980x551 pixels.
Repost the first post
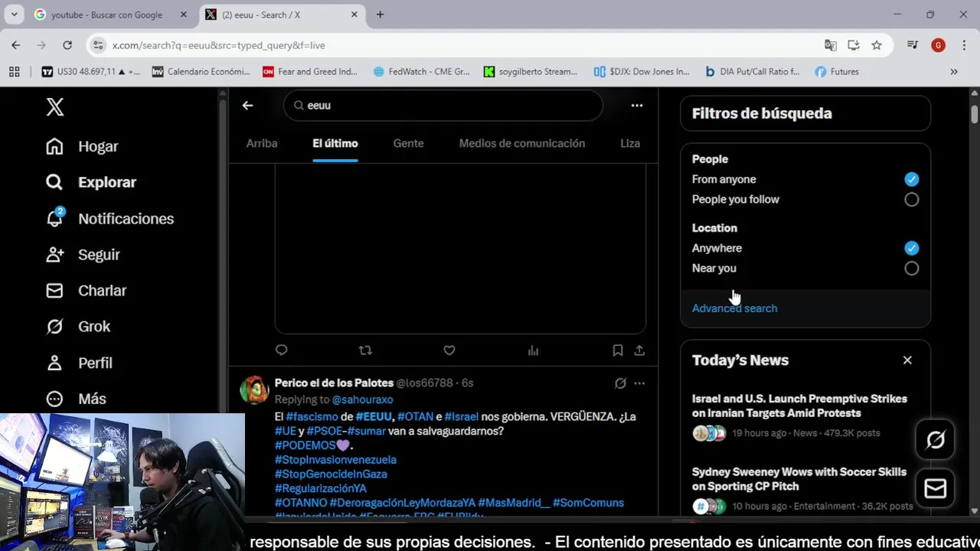(365, 350)
